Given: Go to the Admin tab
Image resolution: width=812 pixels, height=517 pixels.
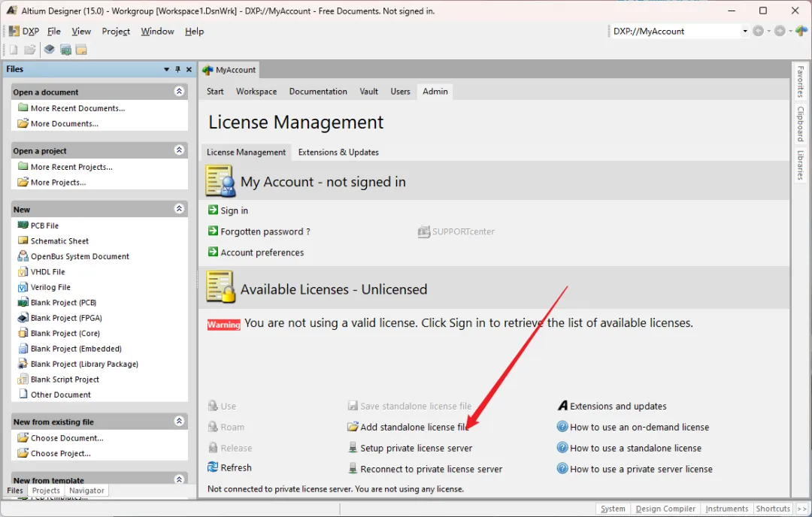Looking at the screenshot, I should [435, 92].
